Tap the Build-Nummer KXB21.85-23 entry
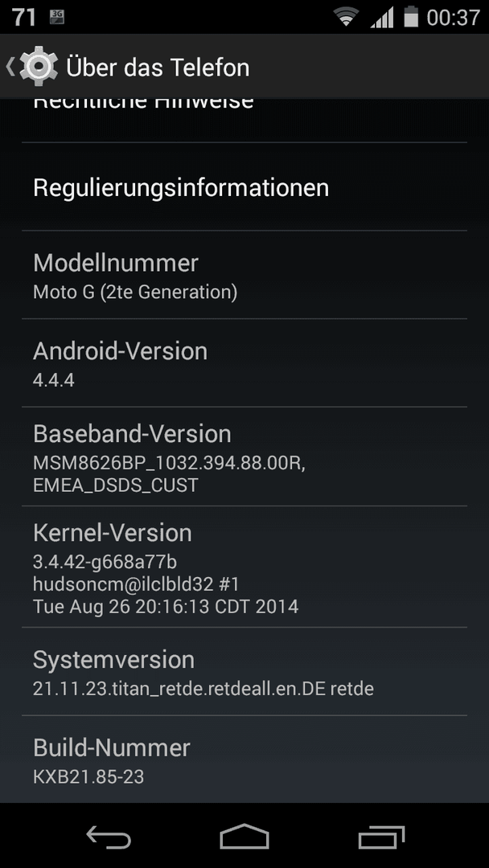Image resolution: width=489 pixels, height=868 pixels. [244, 759]
